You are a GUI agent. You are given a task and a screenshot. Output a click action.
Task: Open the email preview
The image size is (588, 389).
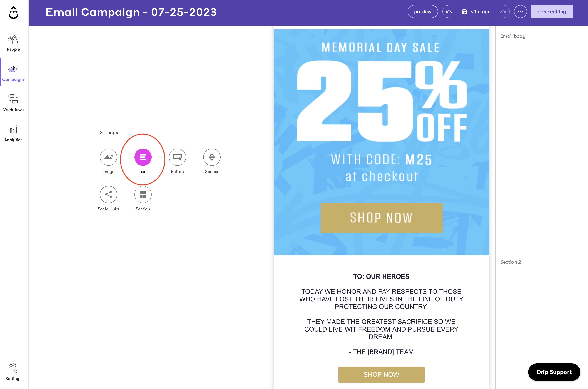pos(423,12)
